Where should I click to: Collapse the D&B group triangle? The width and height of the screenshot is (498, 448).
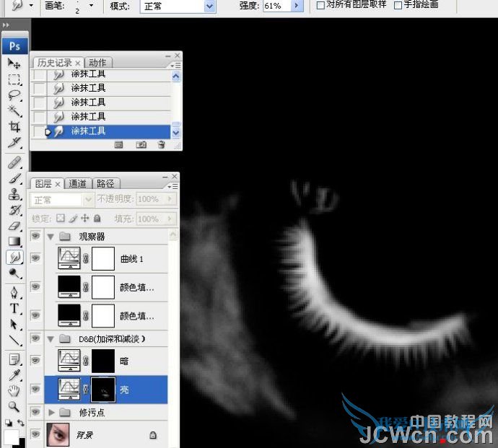(51, 339)
